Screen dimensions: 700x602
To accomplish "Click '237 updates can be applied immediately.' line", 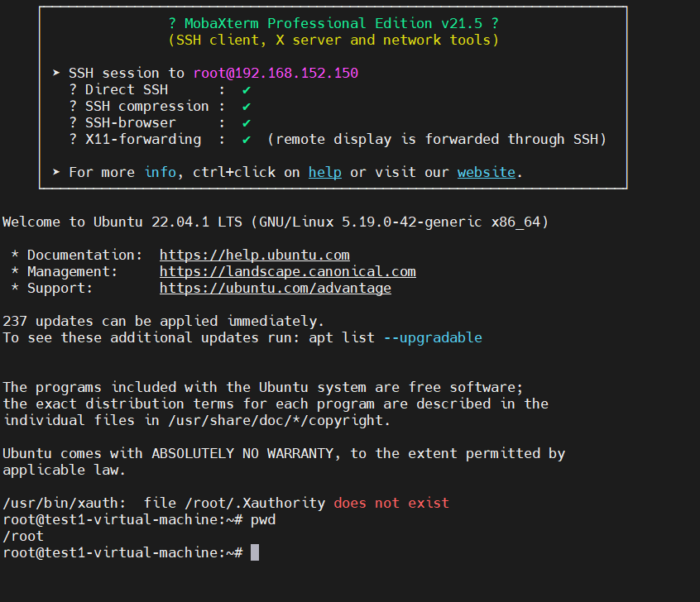I will (x=163, y=321).
